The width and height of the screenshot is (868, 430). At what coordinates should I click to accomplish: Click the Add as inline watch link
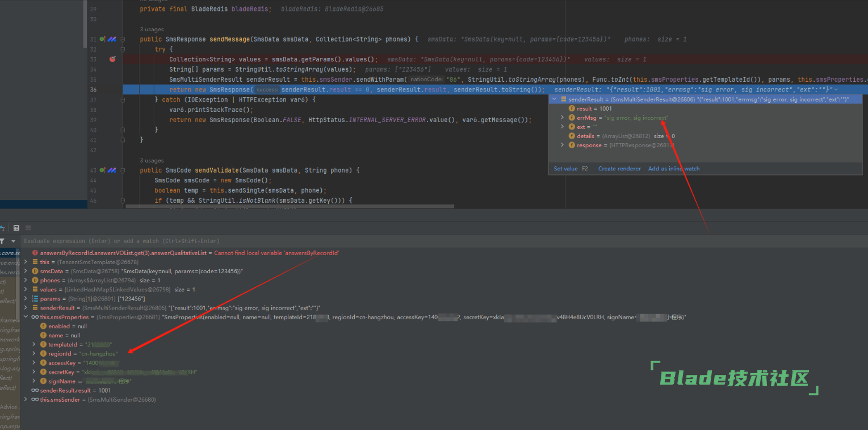tap(674, 169)
